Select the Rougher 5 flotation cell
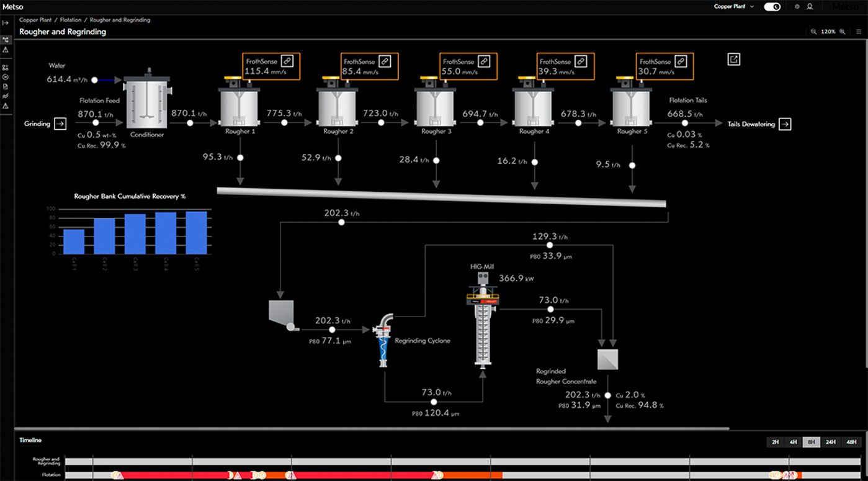 (631, 103)
